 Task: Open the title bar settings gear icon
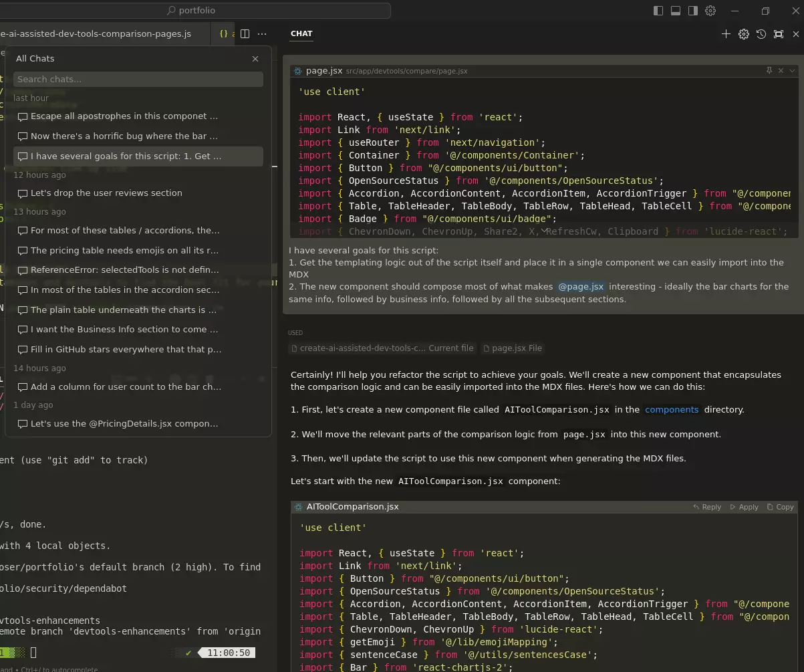(710, 11)
